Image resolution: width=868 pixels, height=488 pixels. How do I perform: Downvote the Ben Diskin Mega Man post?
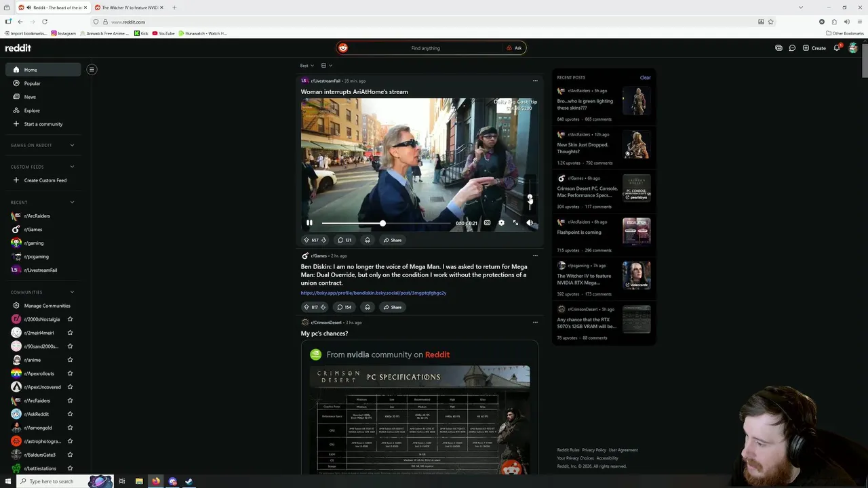pos(323,307)
